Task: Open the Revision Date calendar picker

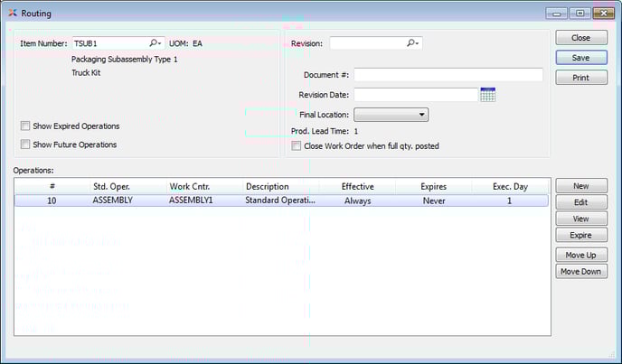Action: tap(488, 95)
